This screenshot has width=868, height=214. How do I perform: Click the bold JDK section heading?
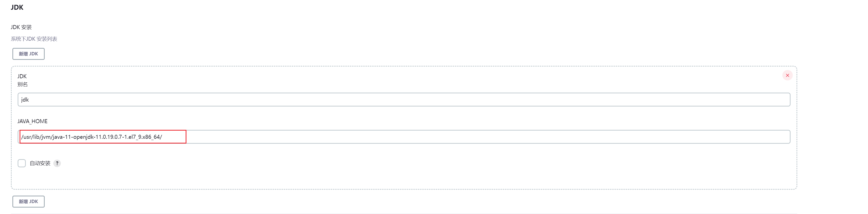(17, 7)
